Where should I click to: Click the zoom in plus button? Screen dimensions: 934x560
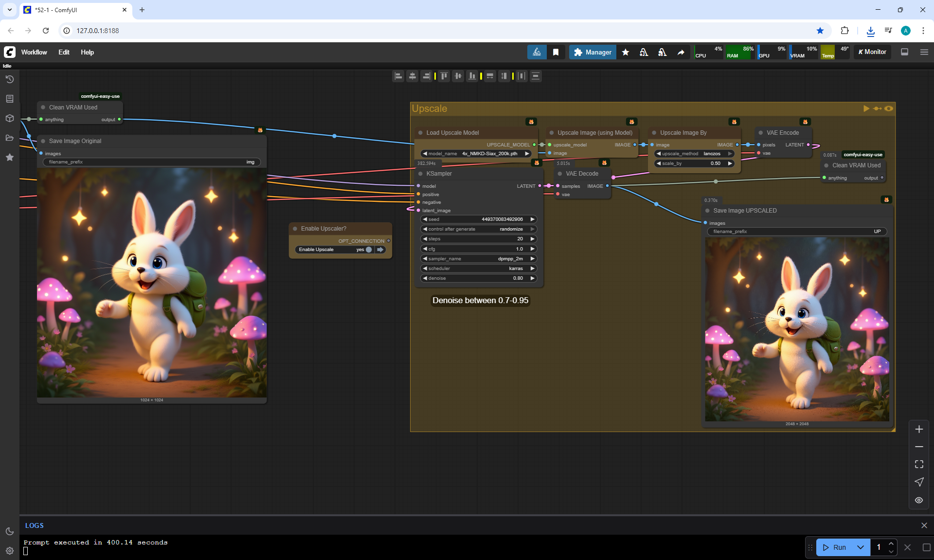point(918,429)
